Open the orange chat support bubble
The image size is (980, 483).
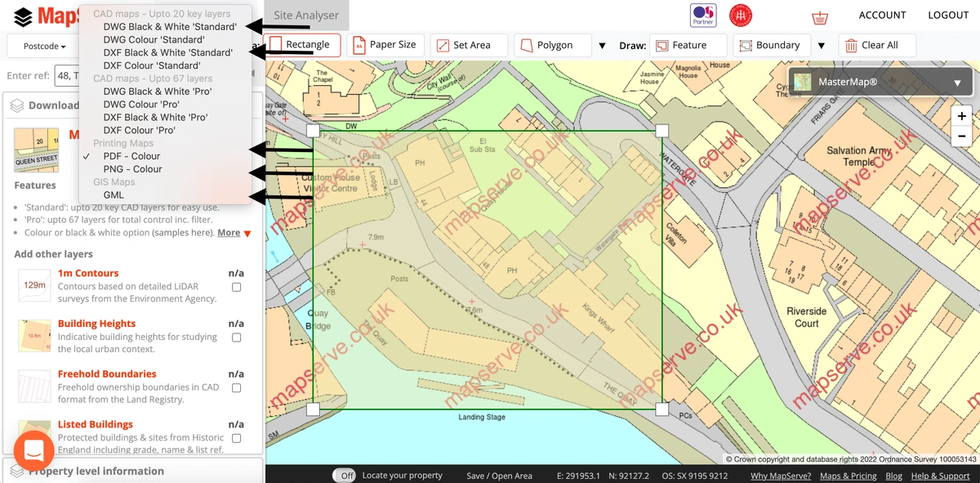pyautogui.click(x=34, y=450)
